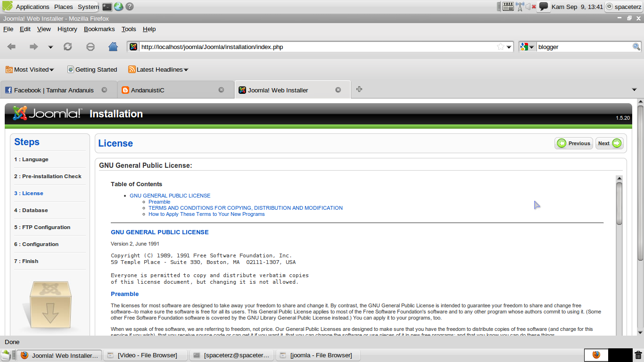Click the license frame vertical scrollbar thumb
This screenshot has height=362, width=644.
click(x=619, y=203)
